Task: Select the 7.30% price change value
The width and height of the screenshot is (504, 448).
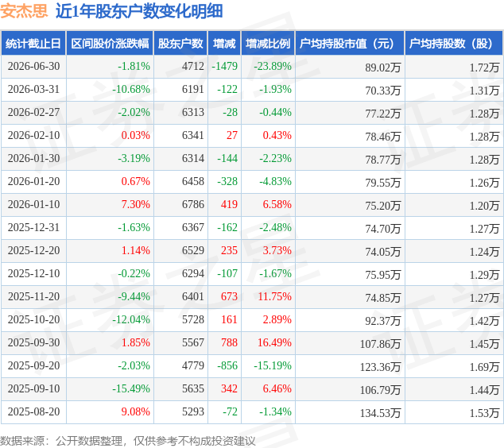Action: pyautogui.click(x=136, y=204)
